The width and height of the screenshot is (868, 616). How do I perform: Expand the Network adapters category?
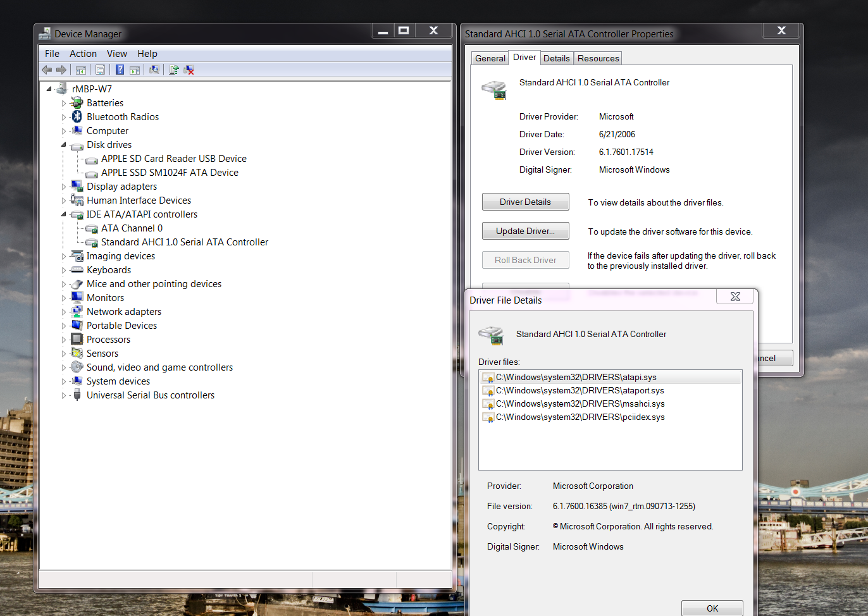[x=64, y=312]
